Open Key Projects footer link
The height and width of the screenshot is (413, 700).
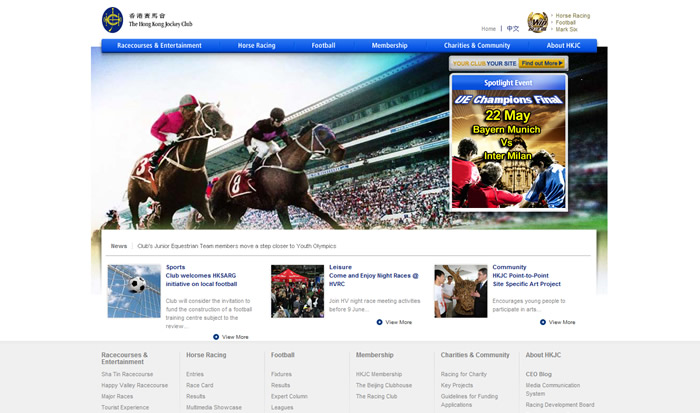(x=457, y=385)
